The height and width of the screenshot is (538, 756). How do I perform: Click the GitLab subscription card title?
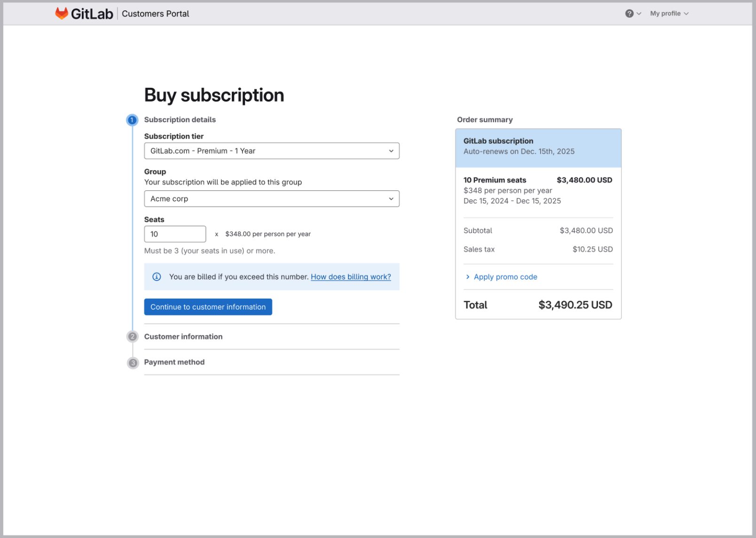[498, 141]
